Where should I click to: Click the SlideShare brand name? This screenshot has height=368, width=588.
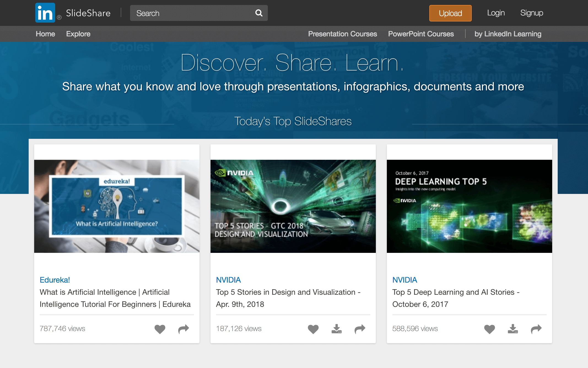88,13
